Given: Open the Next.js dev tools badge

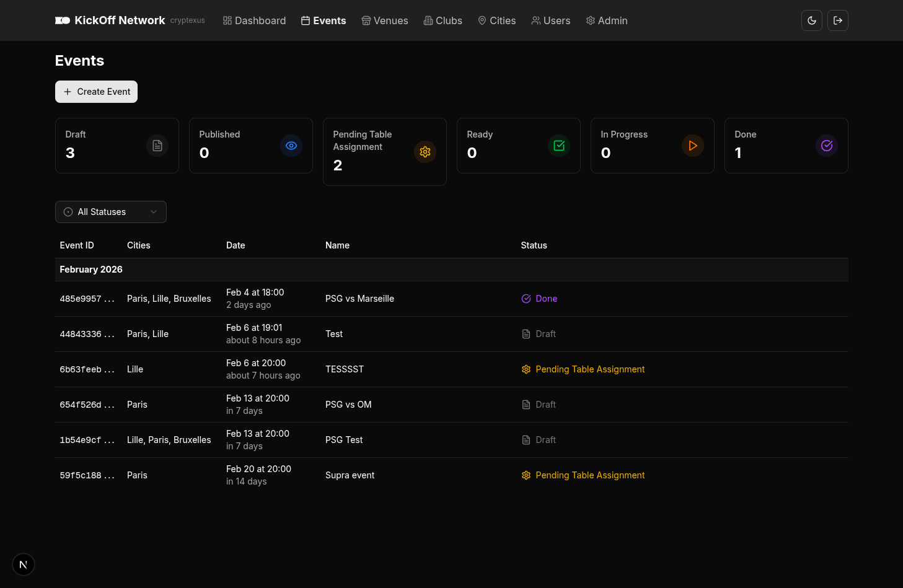Looking at the screenshot, I should coord(24,564).
